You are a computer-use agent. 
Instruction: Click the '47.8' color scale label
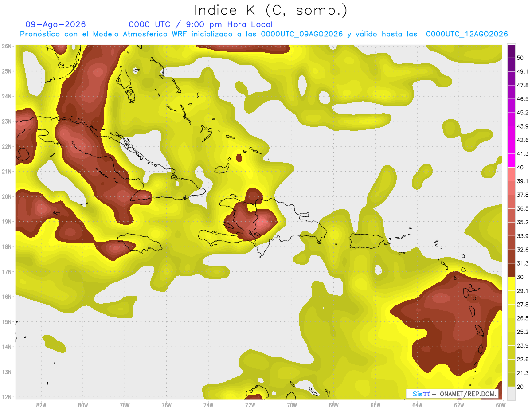point(523,85)
